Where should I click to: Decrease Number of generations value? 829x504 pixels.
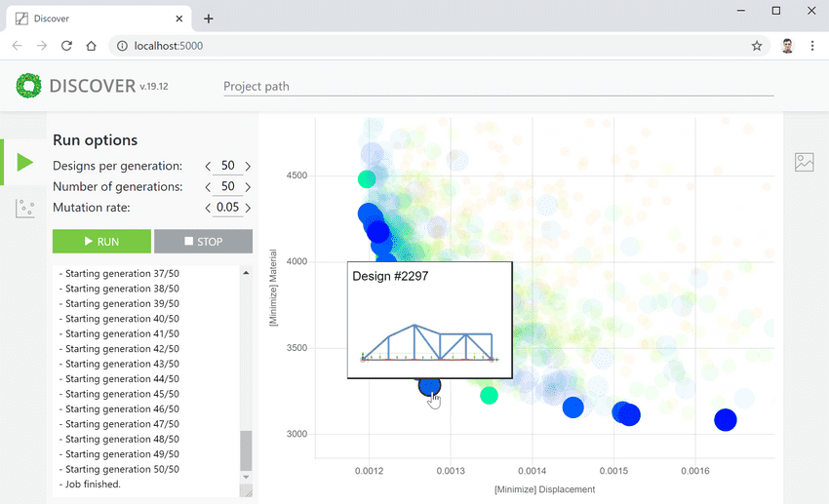point(208,187)
